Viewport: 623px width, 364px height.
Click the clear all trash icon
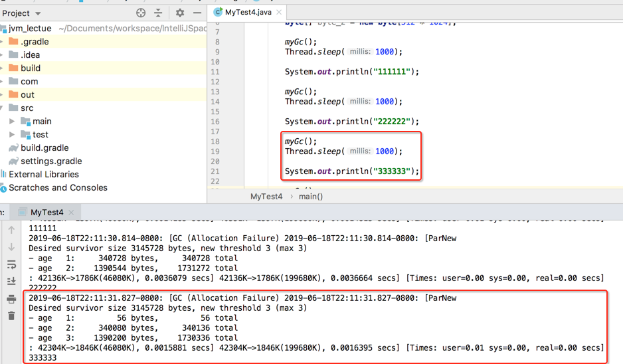pos(11,316)
